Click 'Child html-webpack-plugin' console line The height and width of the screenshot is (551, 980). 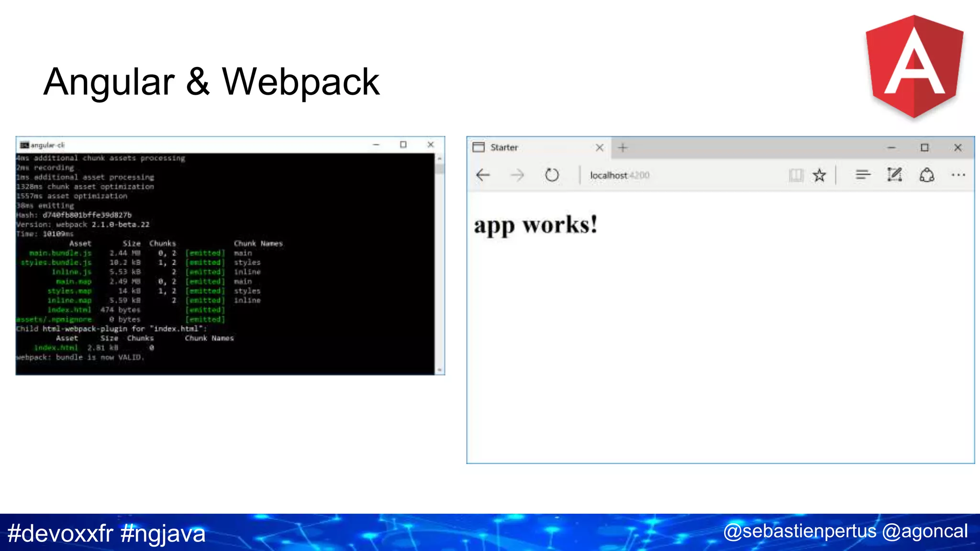click(x=111, y=329)
